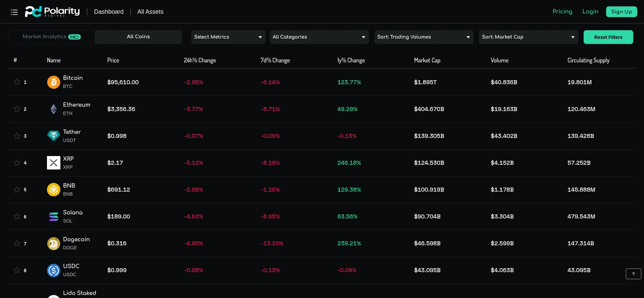Click the Ethereum coin icon
644x298 pixels.
click(54, 109)
